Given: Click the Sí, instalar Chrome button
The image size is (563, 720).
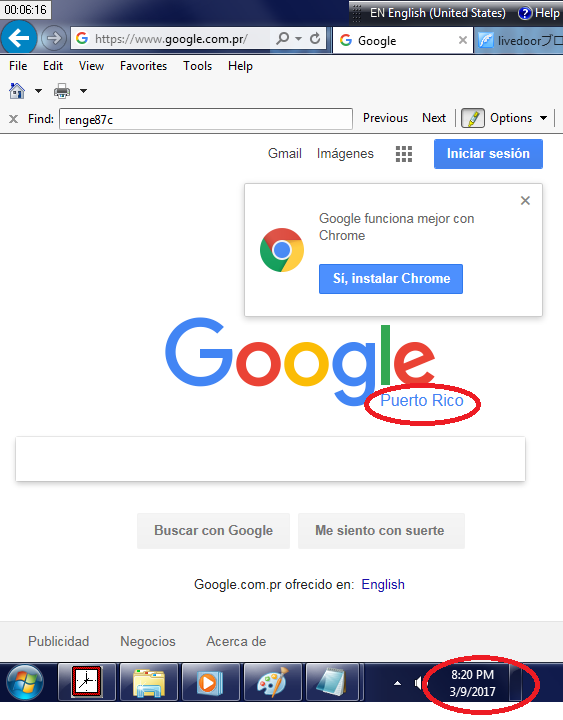Looking at the screenshot, I should point(391,279).
